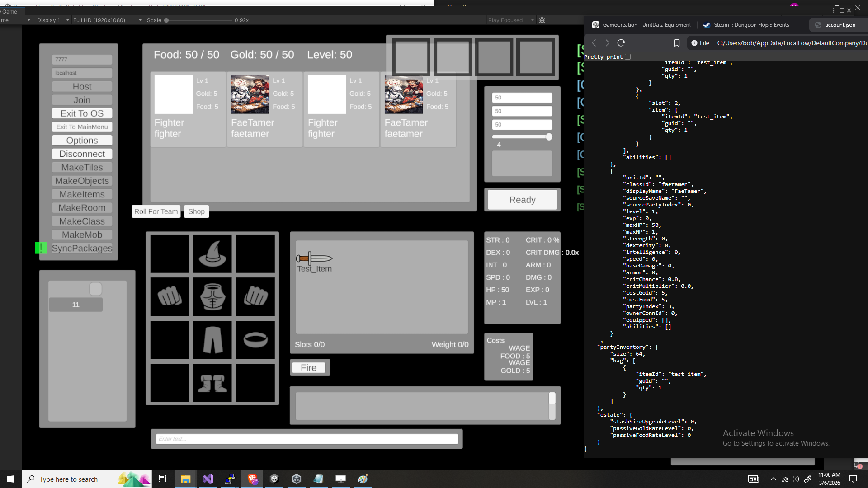Open volume control in system tray
This screenshot has width=868, height=488.
point(795,479)
